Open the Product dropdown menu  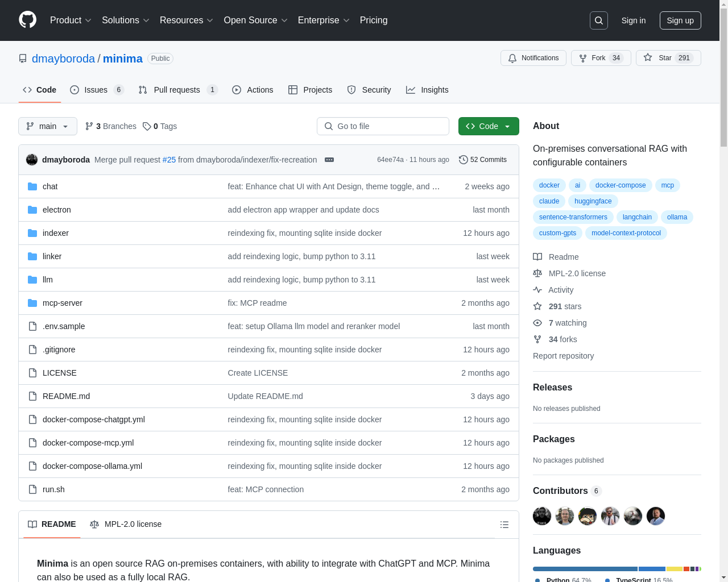coord(71,20)
